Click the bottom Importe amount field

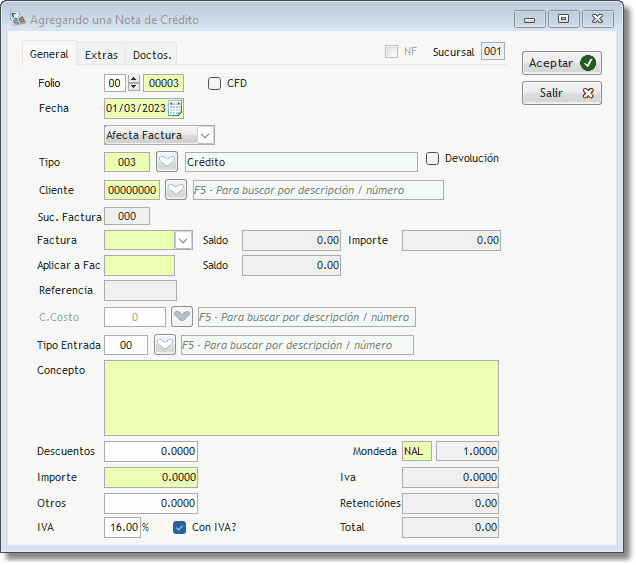tap(151, 477)
